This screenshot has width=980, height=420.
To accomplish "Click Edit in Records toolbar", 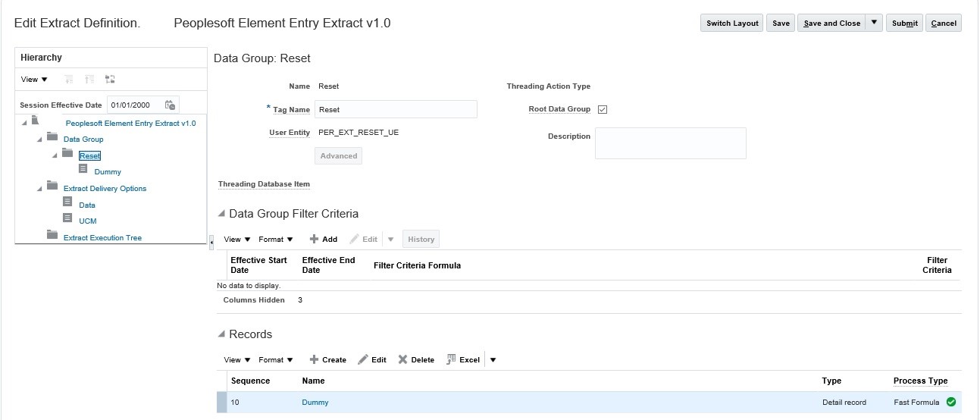I will click(372, 360).
